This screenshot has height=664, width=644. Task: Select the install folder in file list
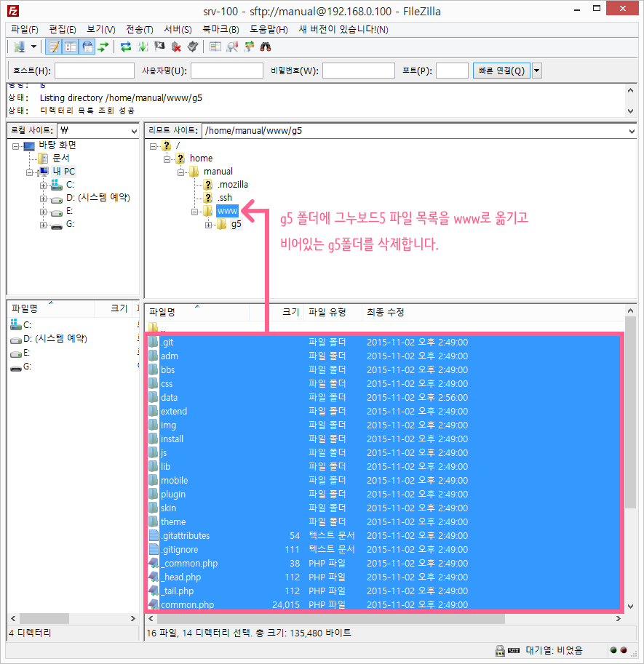pos(385,439)
